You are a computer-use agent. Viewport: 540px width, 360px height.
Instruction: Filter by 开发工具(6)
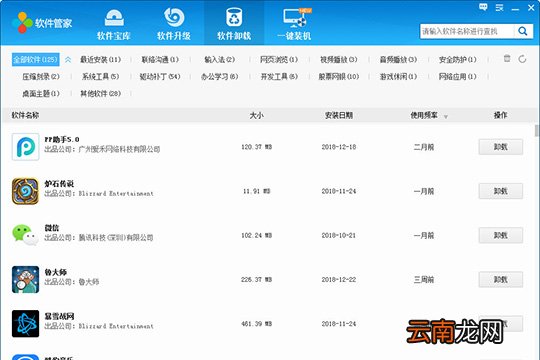pyautogui.click(x=279, y=76)
